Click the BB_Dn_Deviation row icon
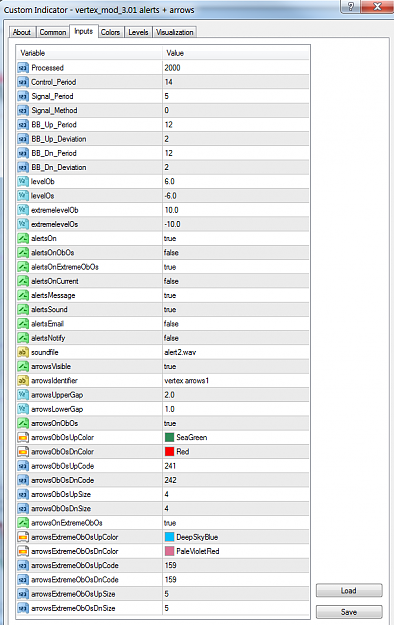Screen dimensions: 394x625 pyautogui.click(x=23, y=167)
